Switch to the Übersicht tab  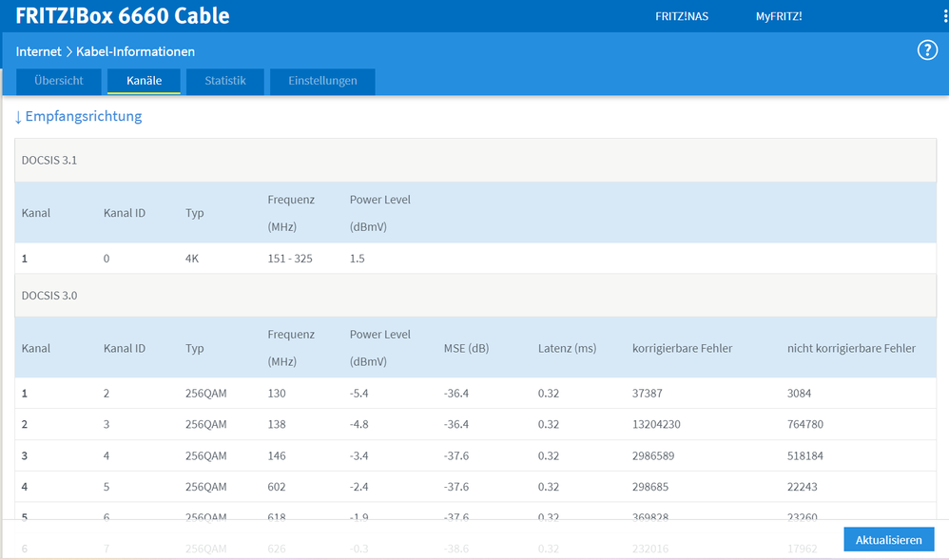point(59,81)
